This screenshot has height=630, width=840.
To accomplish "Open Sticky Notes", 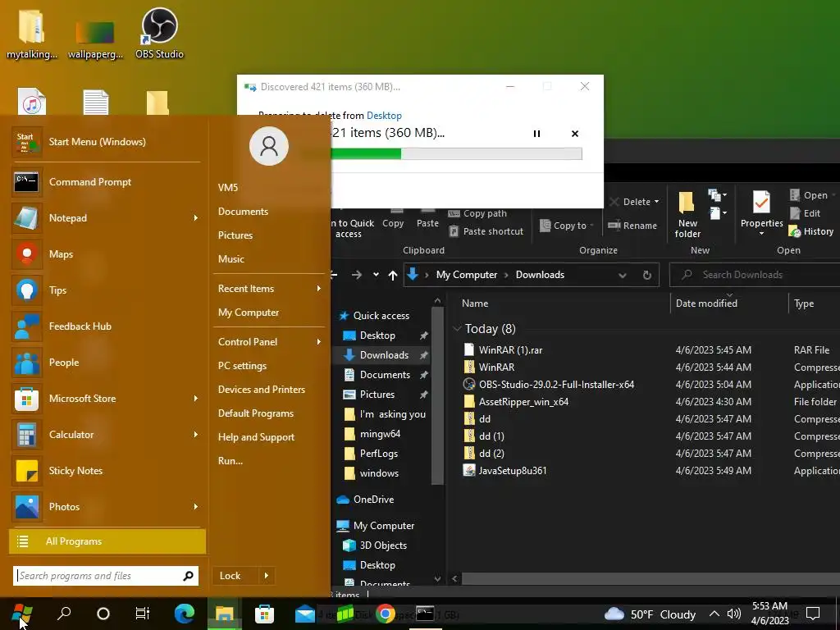I will [106, 470].
